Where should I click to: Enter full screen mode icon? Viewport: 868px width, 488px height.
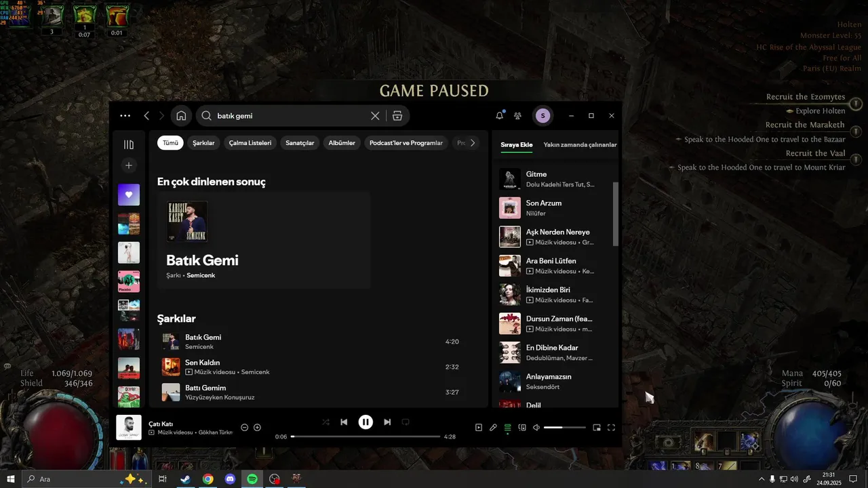pos(611,428)
